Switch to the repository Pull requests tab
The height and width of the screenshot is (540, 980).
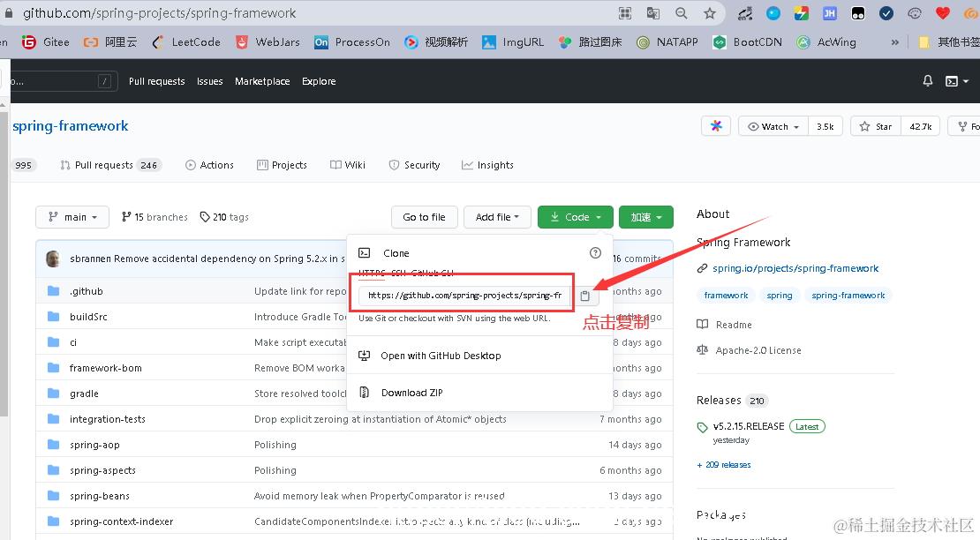tap(110, 165)
